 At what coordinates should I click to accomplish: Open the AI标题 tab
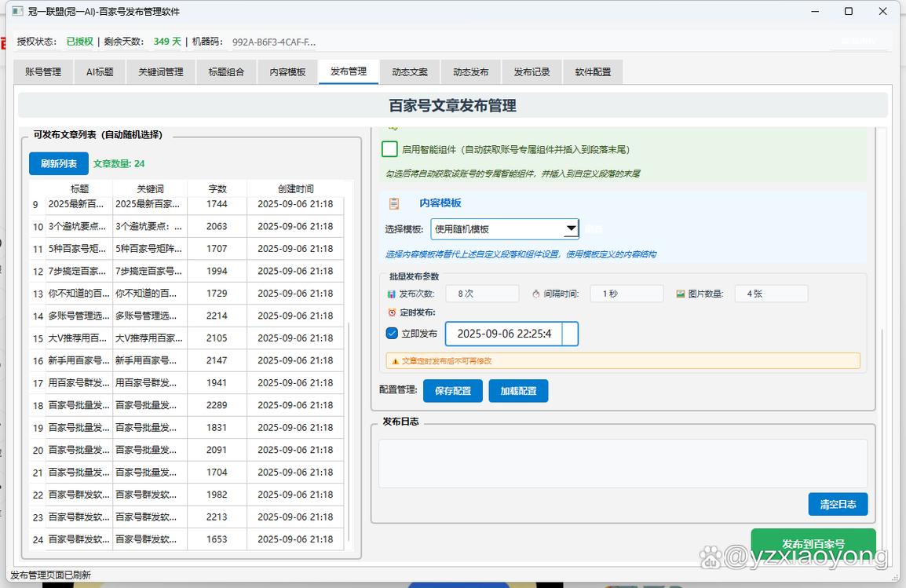(x=100, y=72)
